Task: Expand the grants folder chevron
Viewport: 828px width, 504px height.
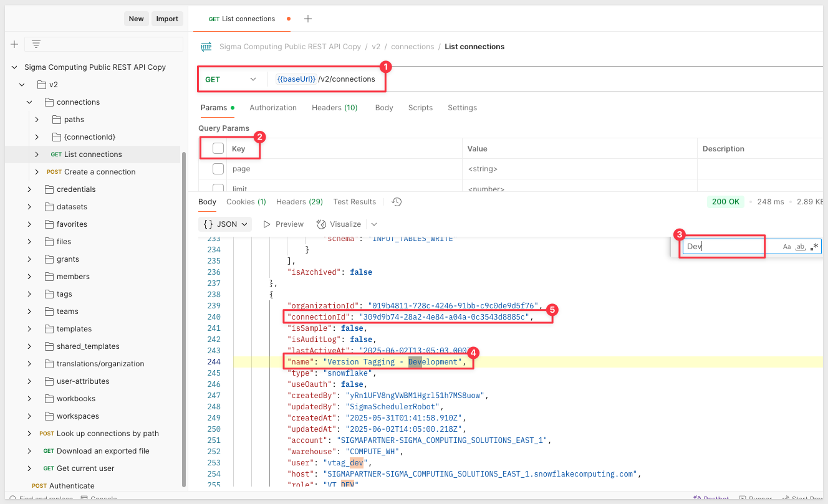Action: tap(29, 259)
